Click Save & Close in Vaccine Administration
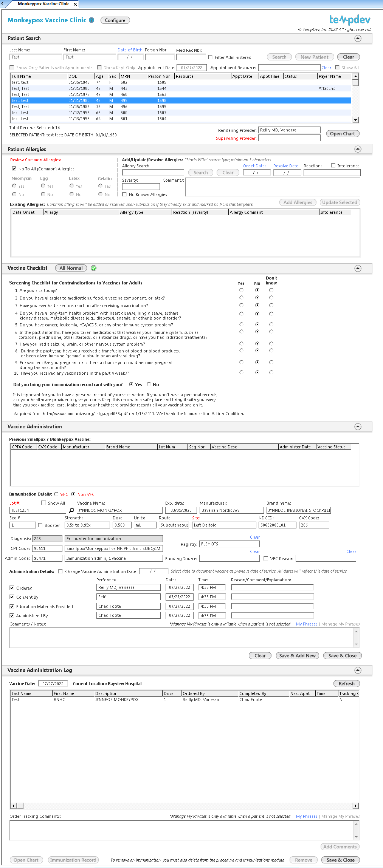Image resolution: width=383 pixels, height=868 pixels. point(343,656)
